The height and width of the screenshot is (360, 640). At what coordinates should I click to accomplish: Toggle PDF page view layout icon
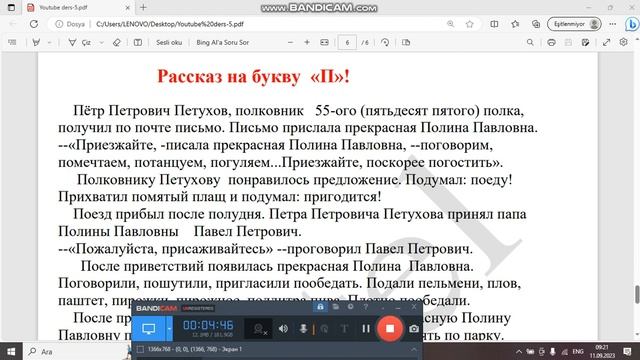click(x=406, y=42)
